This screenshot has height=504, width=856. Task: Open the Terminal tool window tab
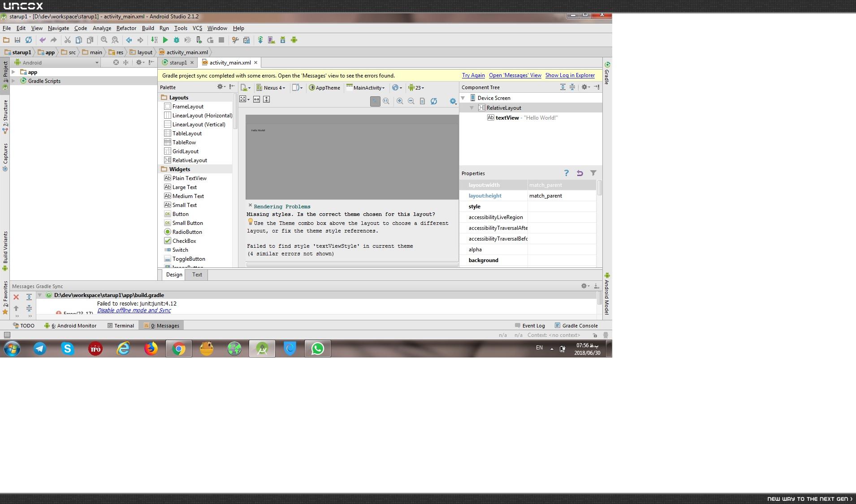121,326
